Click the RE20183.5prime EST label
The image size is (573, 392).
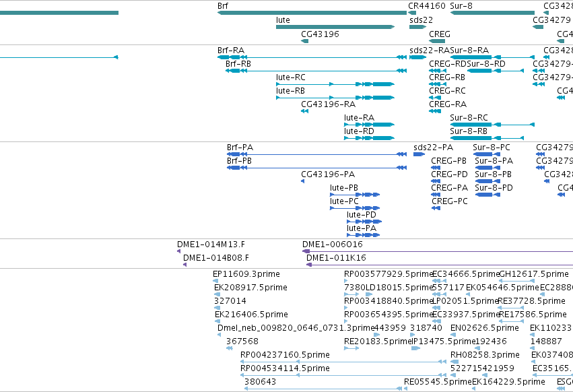(x=378, y=341)
